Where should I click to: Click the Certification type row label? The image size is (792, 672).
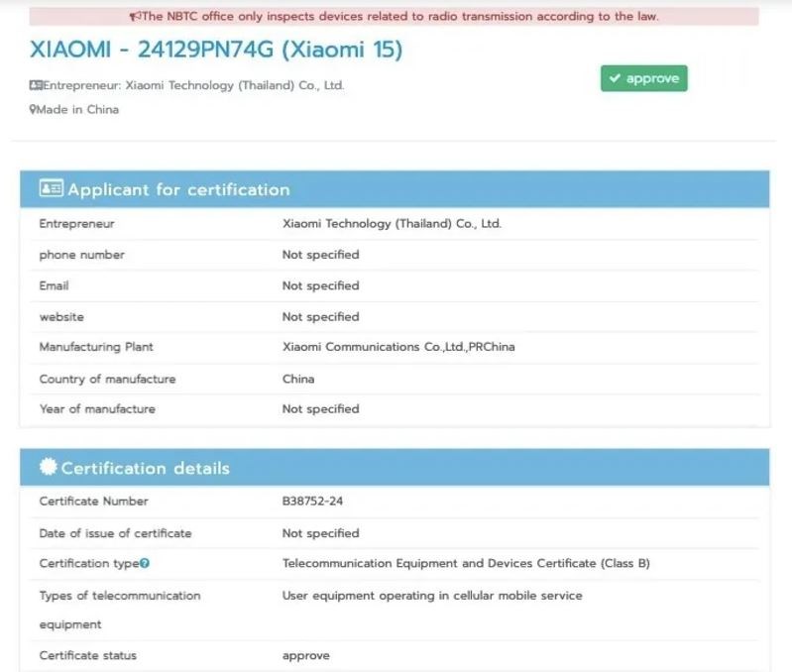pos(89,563)
